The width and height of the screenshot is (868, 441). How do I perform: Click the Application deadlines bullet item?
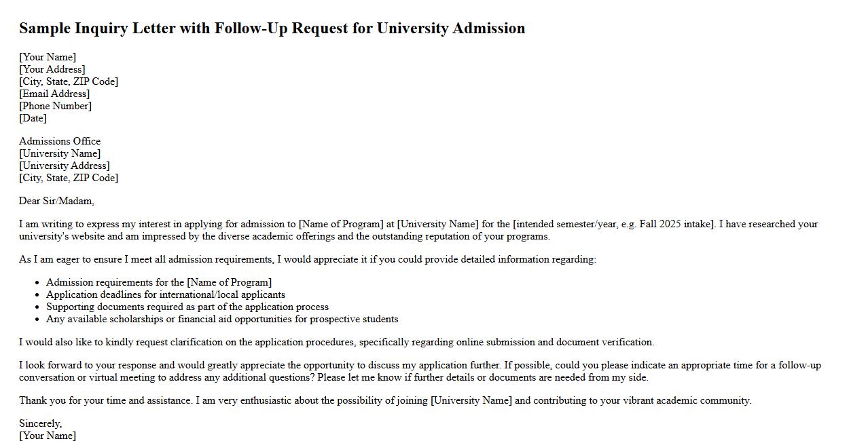click(165, 294)
